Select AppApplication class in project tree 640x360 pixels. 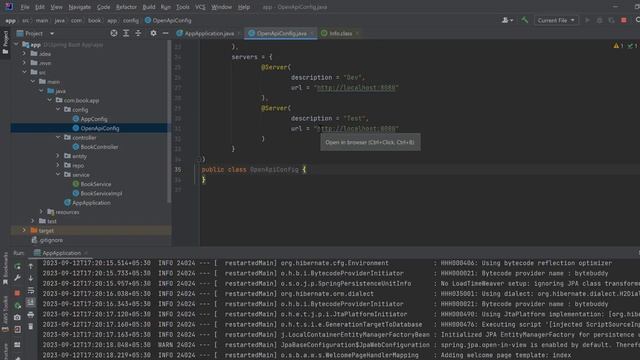click(x=91, y=203)
